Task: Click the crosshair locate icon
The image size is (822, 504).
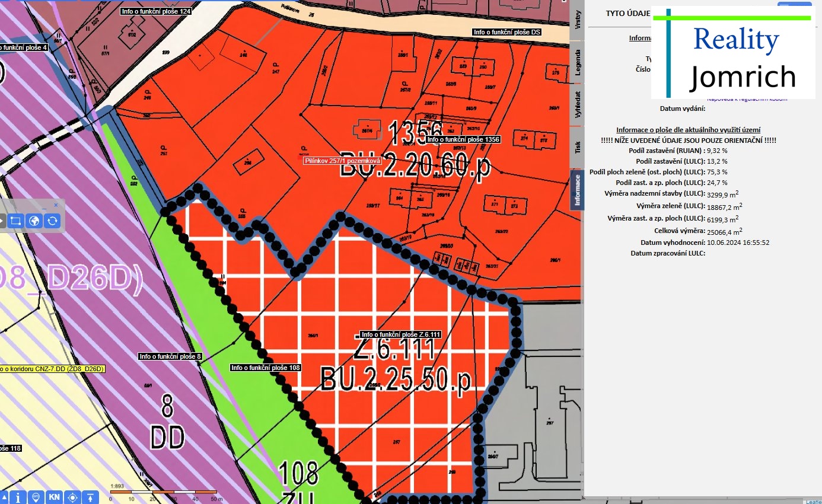Action: [73, 497]
